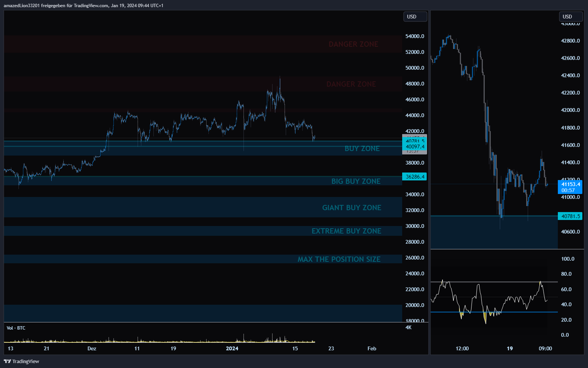The image size is (588, 368).
Task: Click the 20000.0 price axis label
Action: pyautogui.click(x=415, y=305)
